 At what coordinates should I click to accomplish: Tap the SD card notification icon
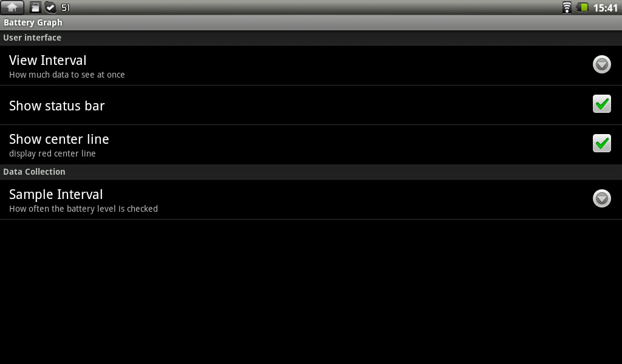35,7
